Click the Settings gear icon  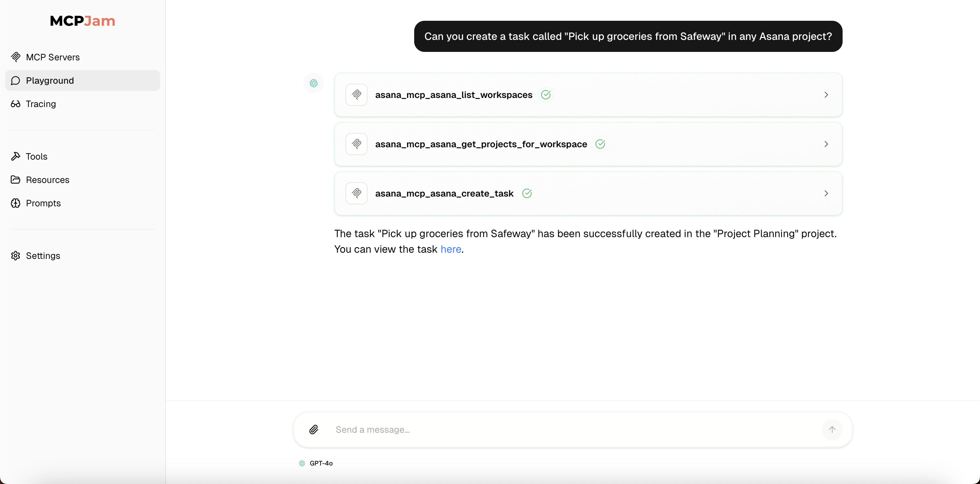(x=16, y=256)
